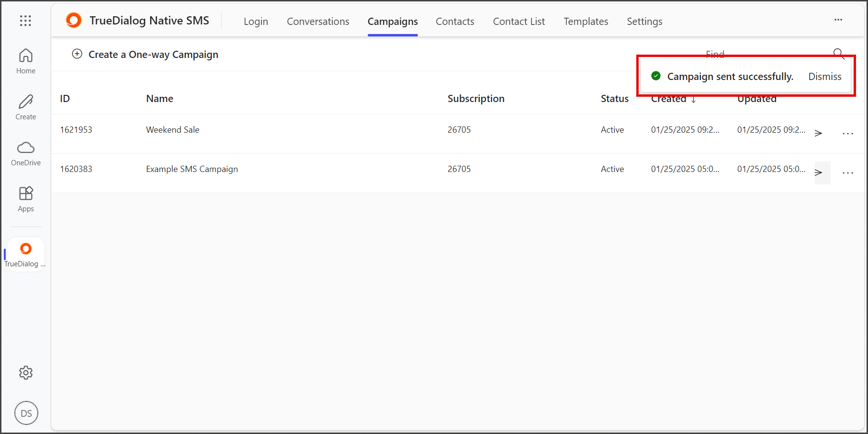Image resolution: width=868 pixels, height=434 pixels.
Task: Open the top-right ellipsis menu
Action: (838, 20)
